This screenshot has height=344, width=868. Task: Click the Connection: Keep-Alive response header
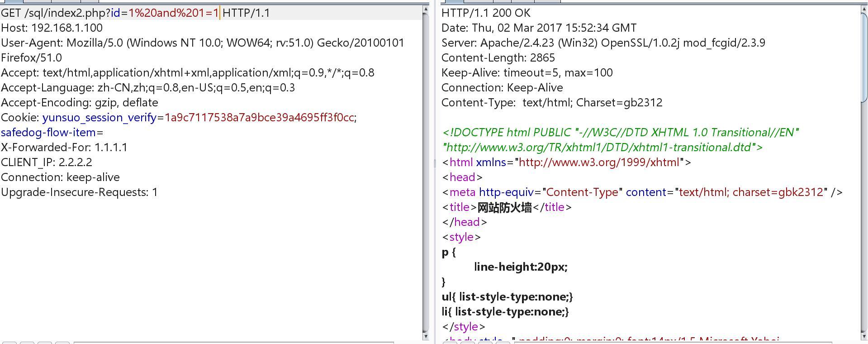[502, 87]
